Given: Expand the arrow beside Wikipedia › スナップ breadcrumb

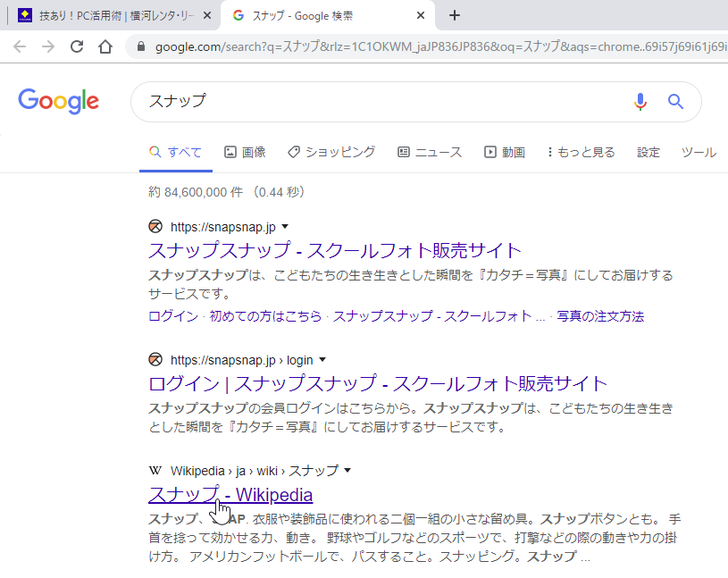Looking at the screenshot, I should click(x=347, y=471).
